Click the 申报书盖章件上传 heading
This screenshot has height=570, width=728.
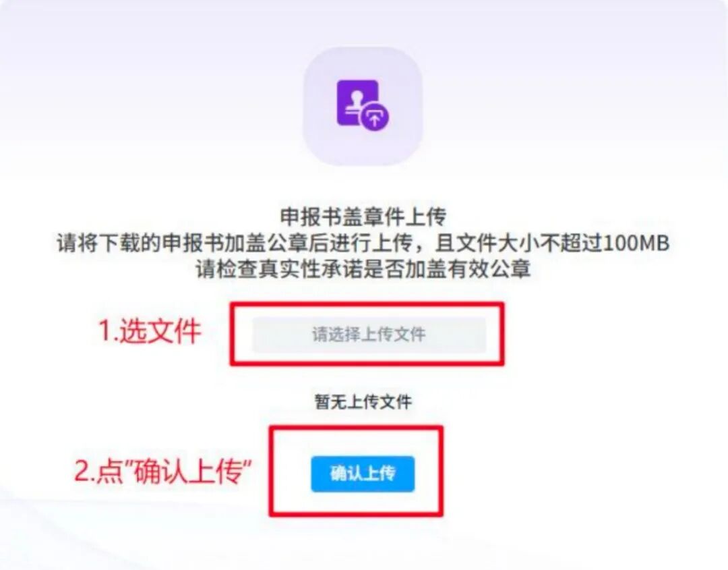pyautogui.click(x=363, y=217)
